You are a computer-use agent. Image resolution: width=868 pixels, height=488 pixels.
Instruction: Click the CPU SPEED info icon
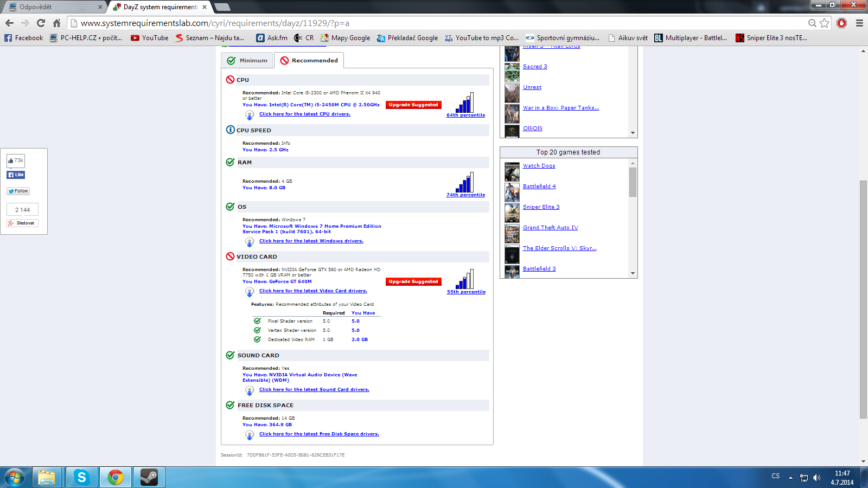(x=230, y=130)
